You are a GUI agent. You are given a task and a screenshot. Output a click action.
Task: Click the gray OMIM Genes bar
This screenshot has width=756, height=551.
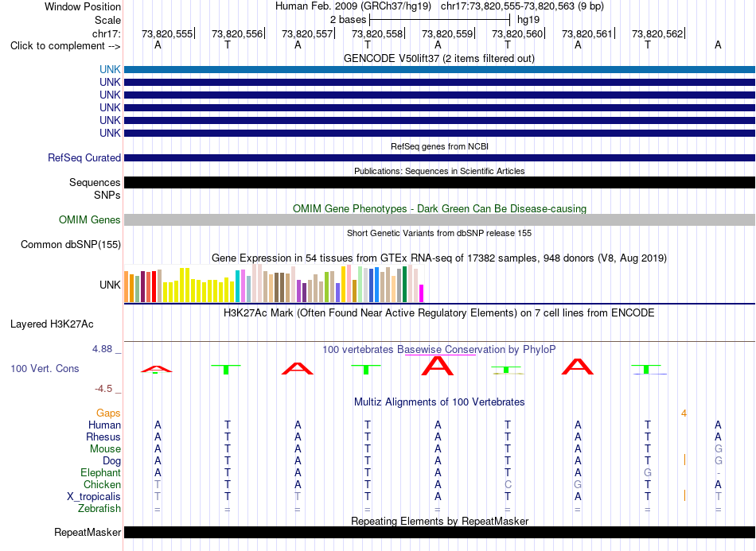(x=439, y=220)
